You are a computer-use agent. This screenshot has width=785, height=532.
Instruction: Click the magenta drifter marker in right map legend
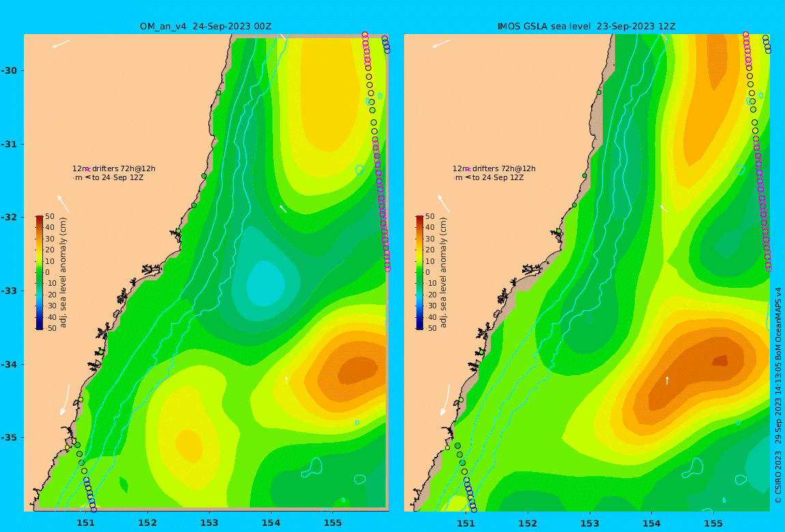coord(468,170)
